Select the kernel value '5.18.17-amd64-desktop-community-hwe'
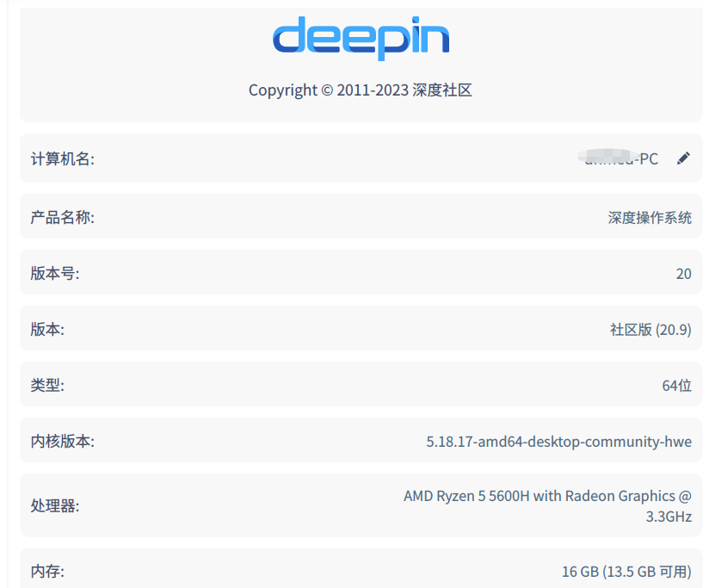Image resolution: width=703 pixels, height=588 pixels. coord(558,442)
